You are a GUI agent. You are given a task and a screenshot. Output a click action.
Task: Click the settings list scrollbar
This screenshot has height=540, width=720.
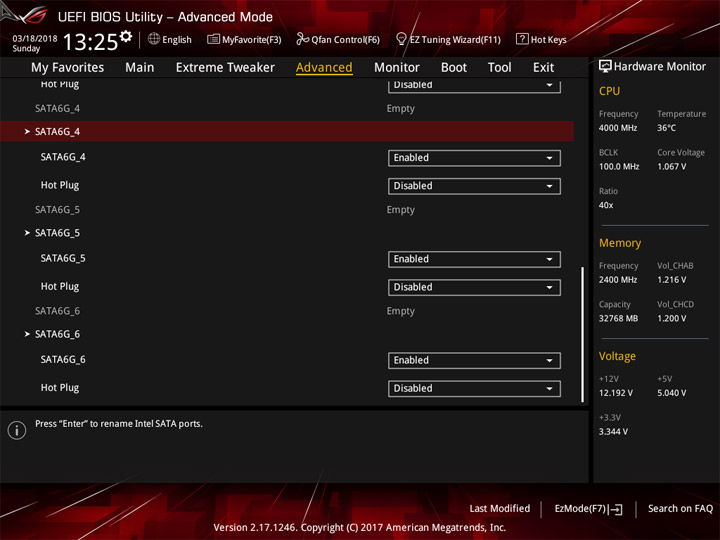tap(583, 334)
